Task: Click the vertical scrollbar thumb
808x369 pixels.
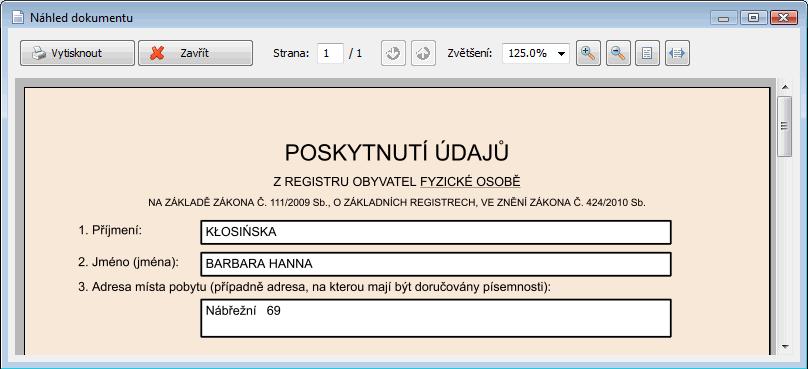Action: (x=785, y=126)
